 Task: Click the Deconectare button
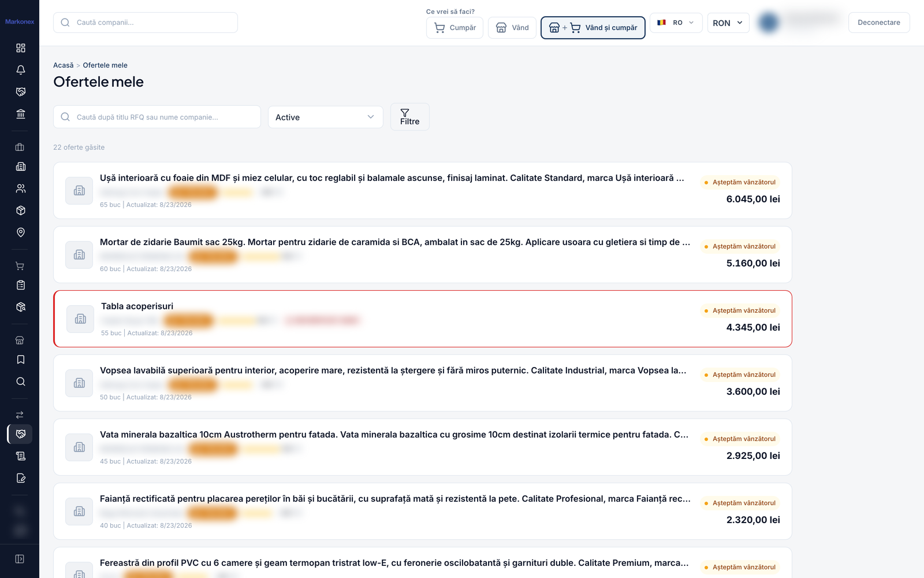coord(879,23)
